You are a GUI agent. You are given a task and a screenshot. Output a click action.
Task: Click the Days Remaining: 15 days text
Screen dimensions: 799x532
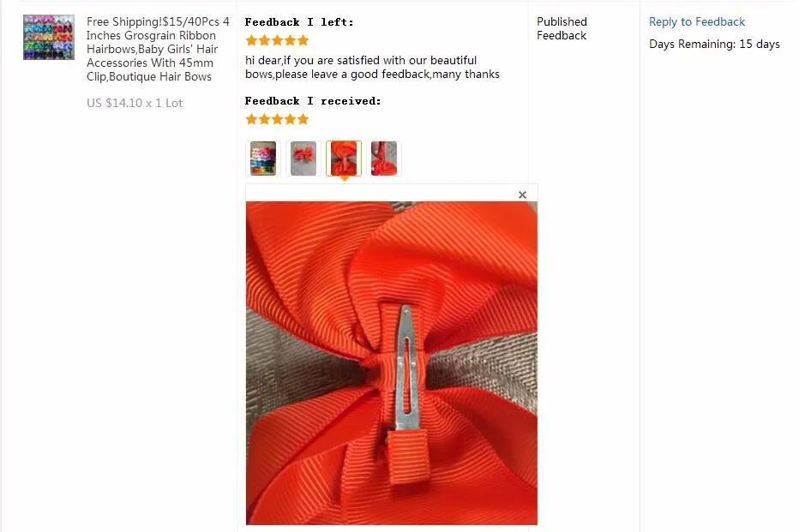[x=714, y=45]
